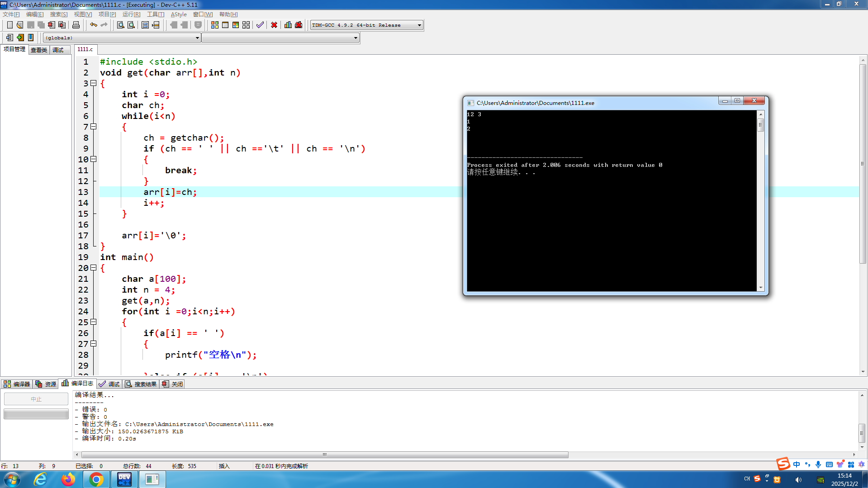Open Sogou skin shirt icon

click(840, 464)
